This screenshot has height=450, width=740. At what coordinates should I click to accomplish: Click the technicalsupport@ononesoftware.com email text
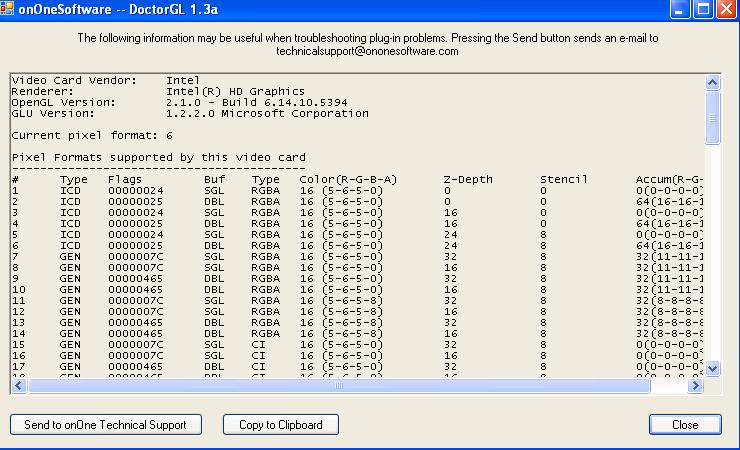(368, 51)
